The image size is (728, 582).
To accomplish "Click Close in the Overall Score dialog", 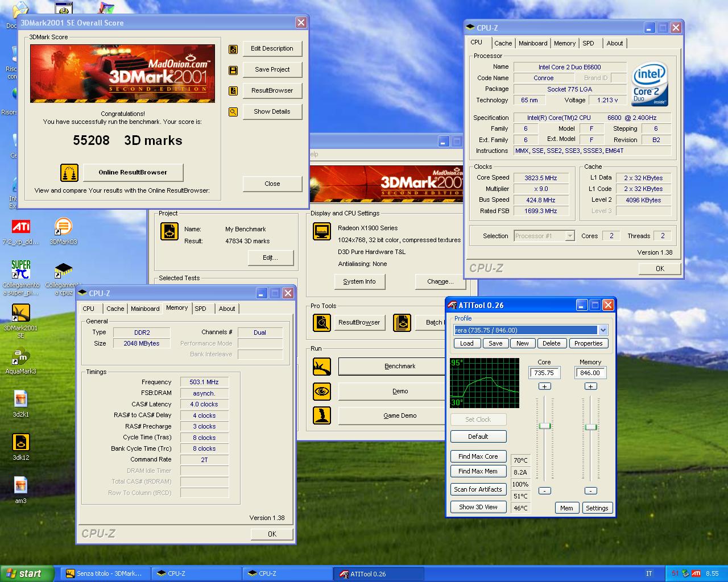I will [272, 184].
